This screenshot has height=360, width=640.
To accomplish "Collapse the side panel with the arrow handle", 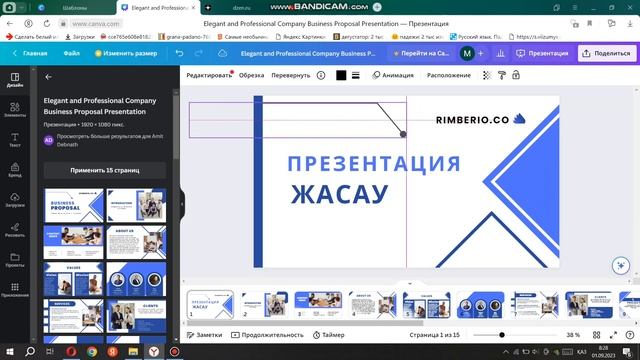I will (x=182, y=204).
